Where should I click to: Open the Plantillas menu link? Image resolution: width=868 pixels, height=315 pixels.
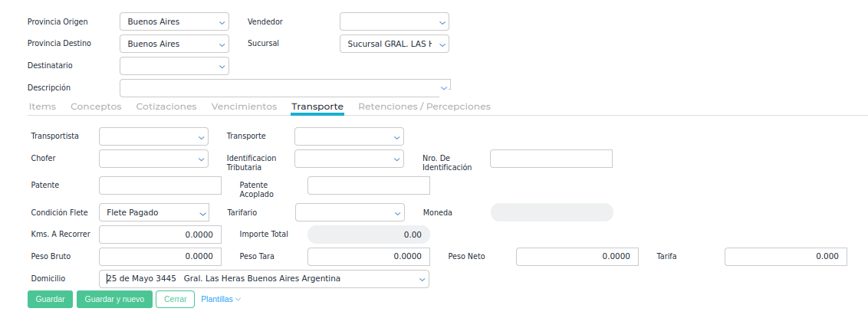coord(221,300)
